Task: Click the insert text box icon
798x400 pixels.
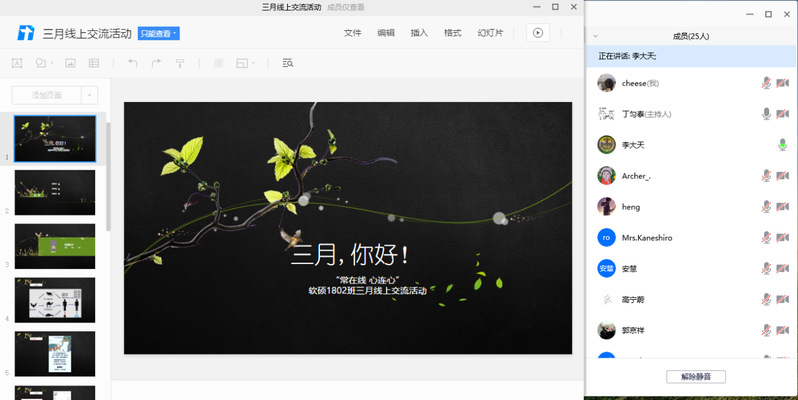Action: point(18,63)
